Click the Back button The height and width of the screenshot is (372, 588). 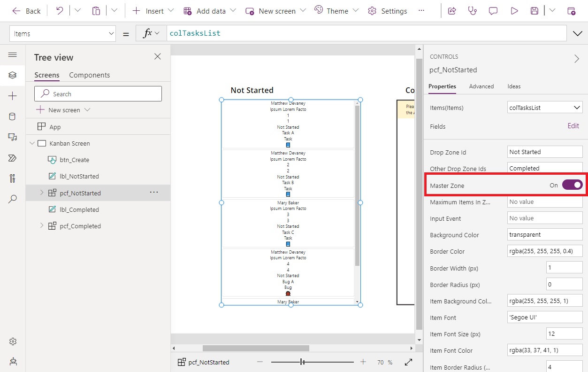click(x=26, y=10)
